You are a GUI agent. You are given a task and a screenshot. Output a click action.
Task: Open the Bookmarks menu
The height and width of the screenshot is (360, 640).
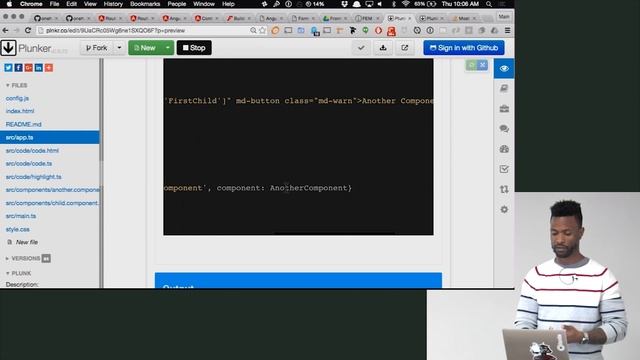point(145,4)
